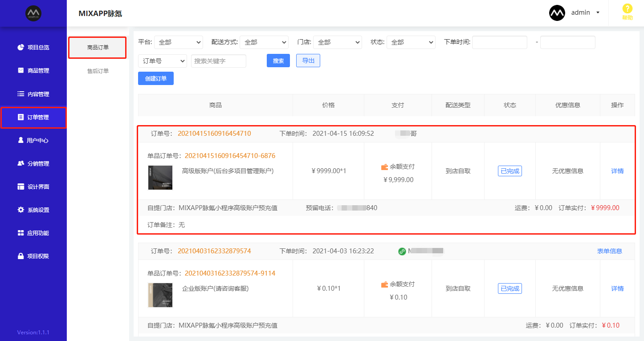Click green mini-program icon in second order
This screenshot has width=644, height=341.
coord(402,251)
